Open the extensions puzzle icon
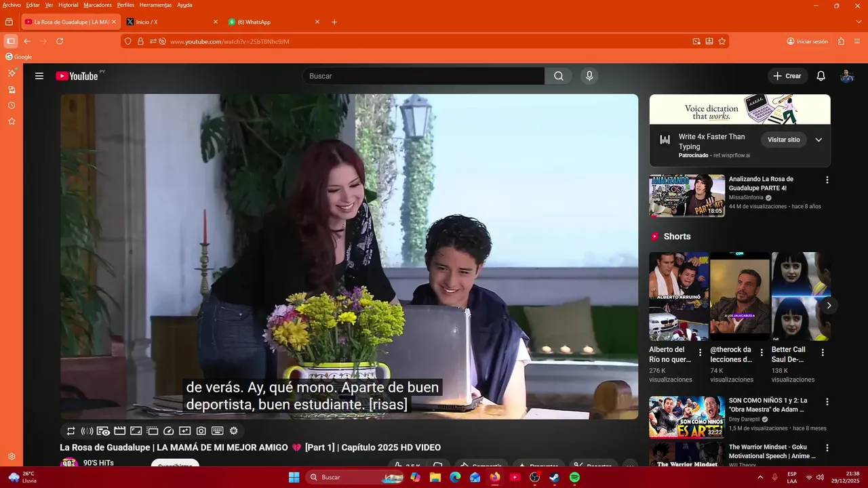Viewport: 868px width, 488px height. (x=841, y=41)
